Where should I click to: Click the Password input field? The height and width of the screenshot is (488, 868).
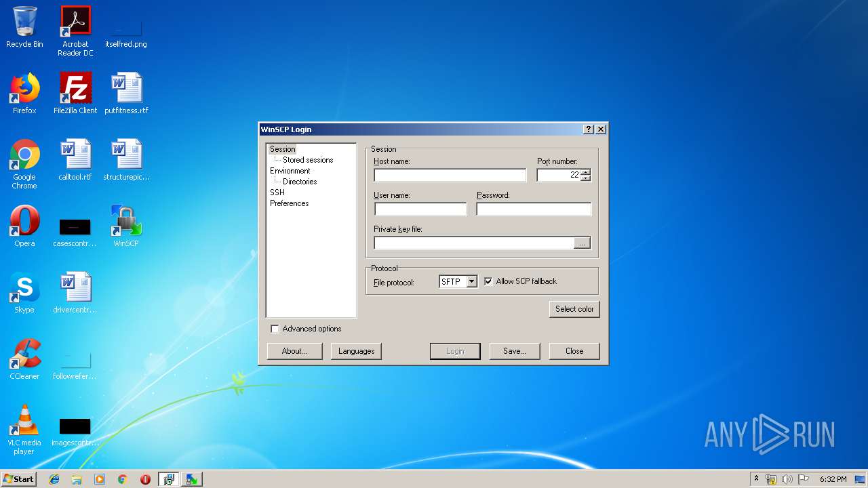click(534, 209)
